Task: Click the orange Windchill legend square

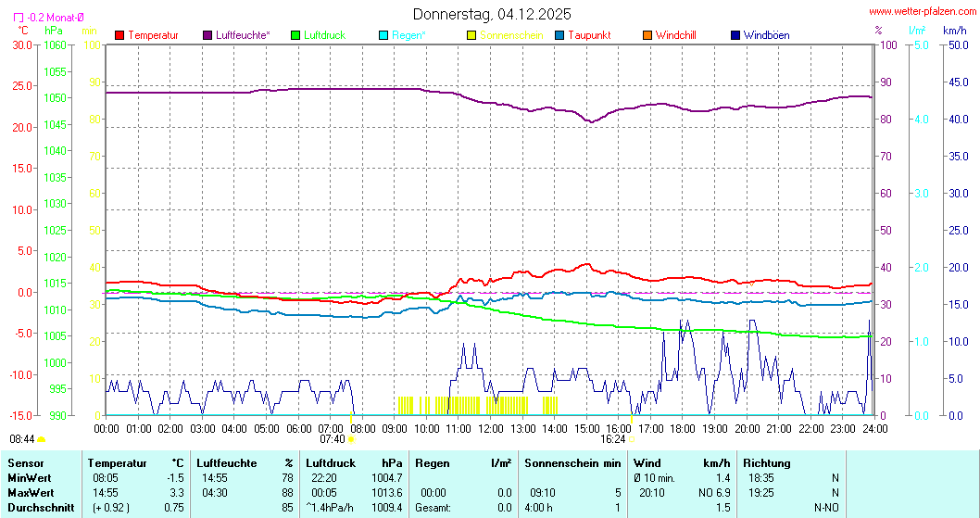Action: [x=647, y=35]
